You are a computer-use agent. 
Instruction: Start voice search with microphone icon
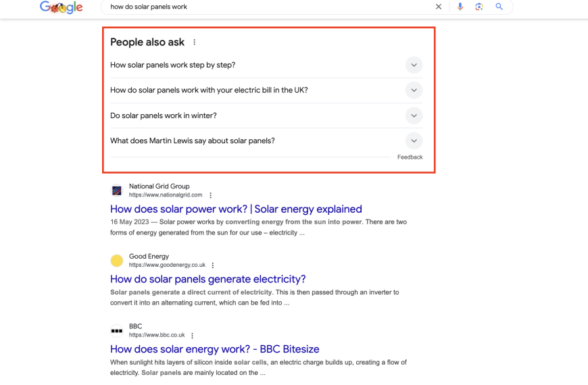coord(460,7)
